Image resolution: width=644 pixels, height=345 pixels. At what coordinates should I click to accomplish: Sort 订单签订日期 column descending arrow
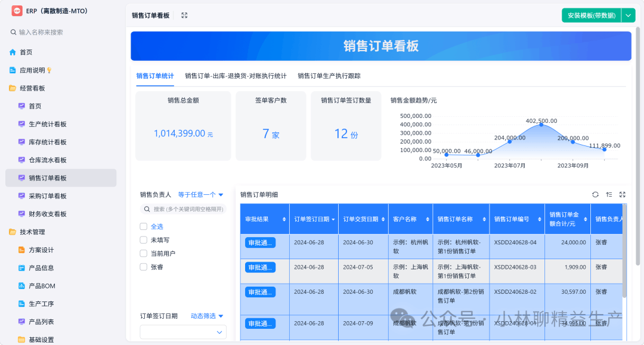(x=333, y=220)
